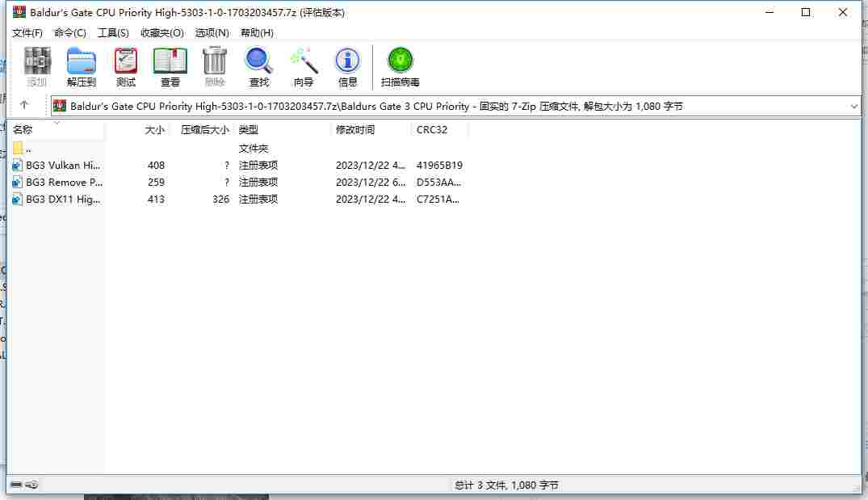The height and width of the screenshot is (500, 868).
Task: Click the WinRAR archive icon in address bar
Action: 60,106
